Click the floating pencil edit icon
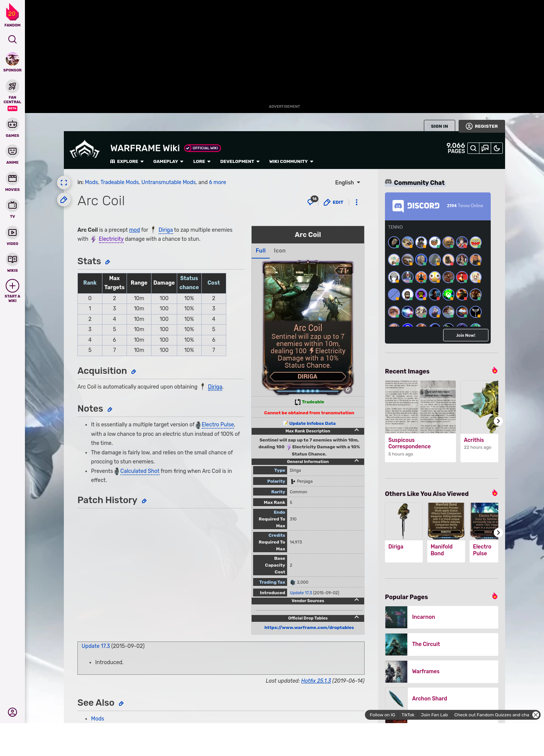This screenshot has width=544, height=756. point(64,200)
